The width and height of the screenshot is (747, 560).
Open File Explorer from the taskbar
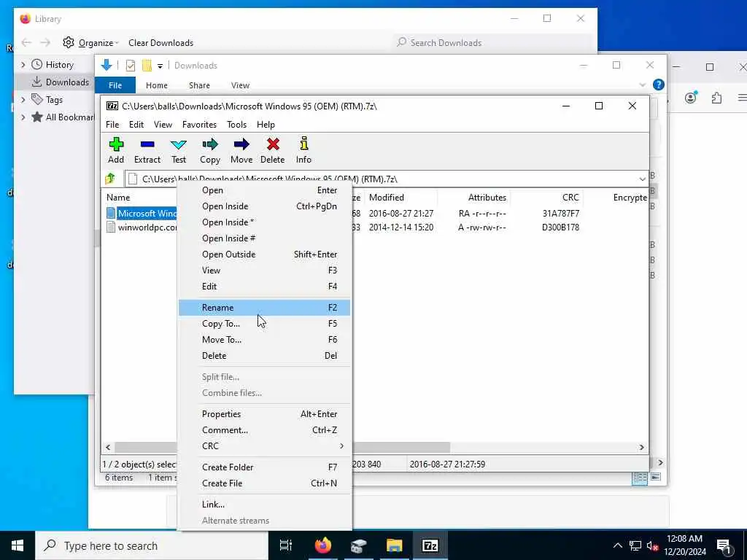click(x=395, y=545)
